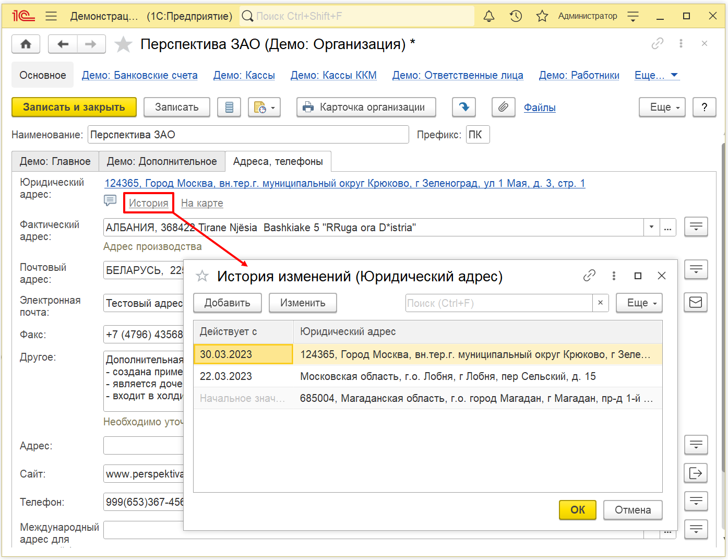Select the Основное navigation item
The image size is (728, 560).
tap(43, 75)
